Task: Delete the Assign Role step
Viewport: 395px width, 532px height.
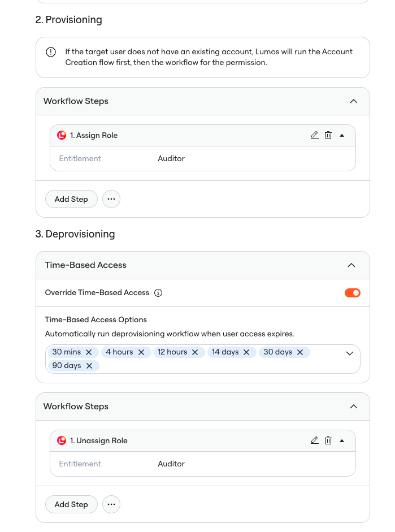Action: (328, 135)
